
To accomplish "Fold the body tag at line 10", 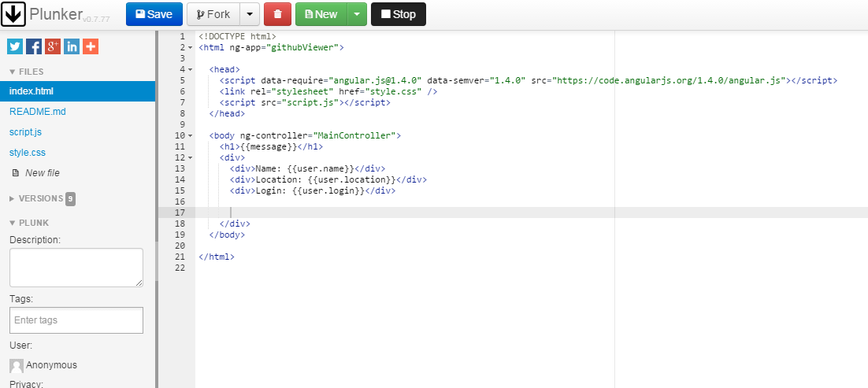I will (x=190, y=135).
